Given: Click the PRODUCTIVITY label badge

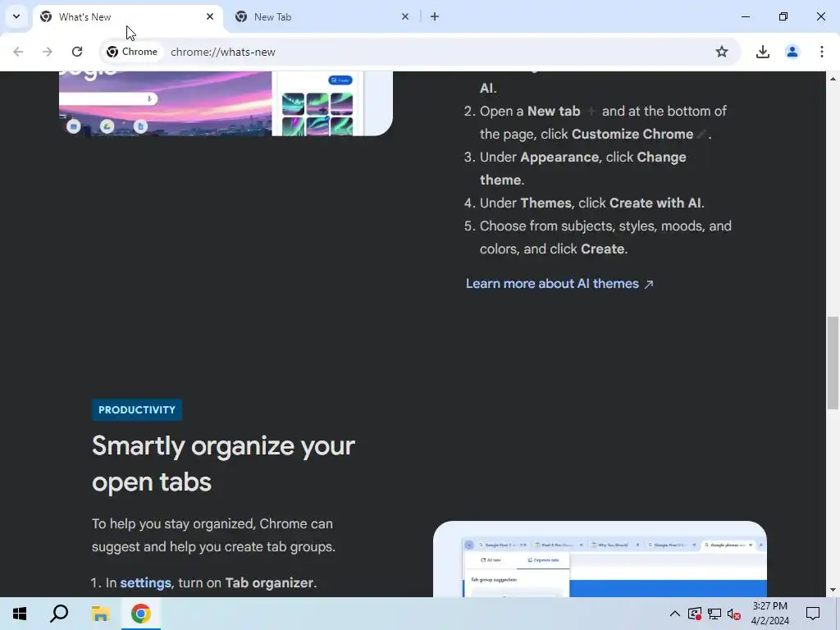Looking at the screenshot, I should tap(137, 410).
